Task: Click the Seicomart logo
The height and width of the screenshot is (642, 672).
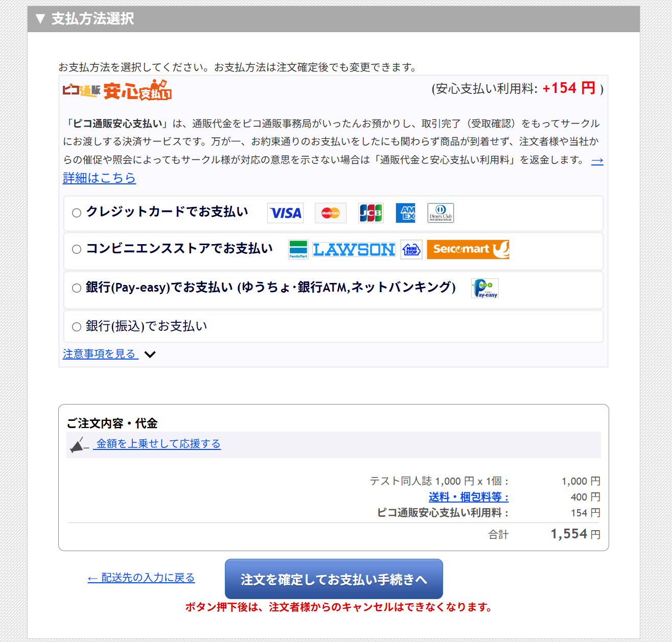Action: click(468, 249)
